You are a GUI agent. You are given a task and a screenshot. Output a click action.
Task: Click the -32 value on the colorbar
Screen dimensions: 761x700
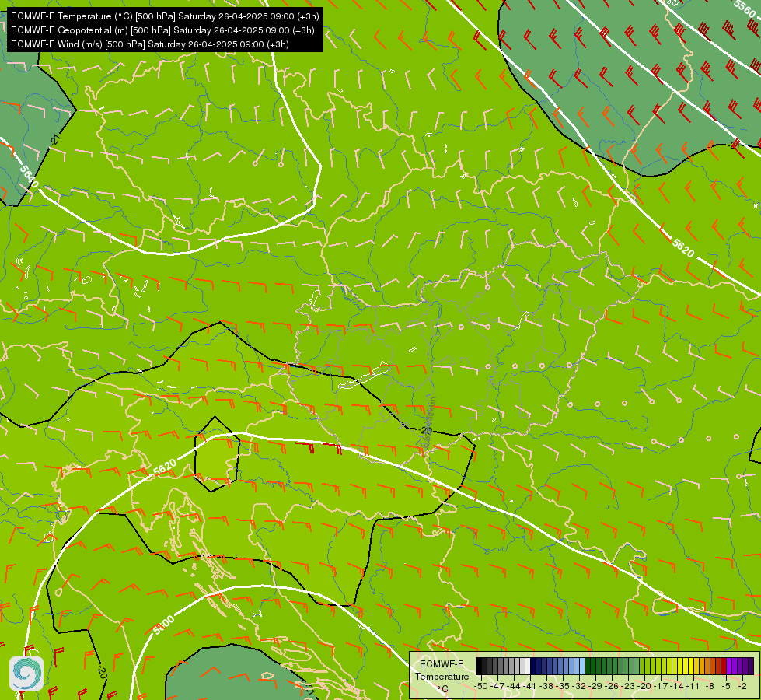(x=579, y=686)
